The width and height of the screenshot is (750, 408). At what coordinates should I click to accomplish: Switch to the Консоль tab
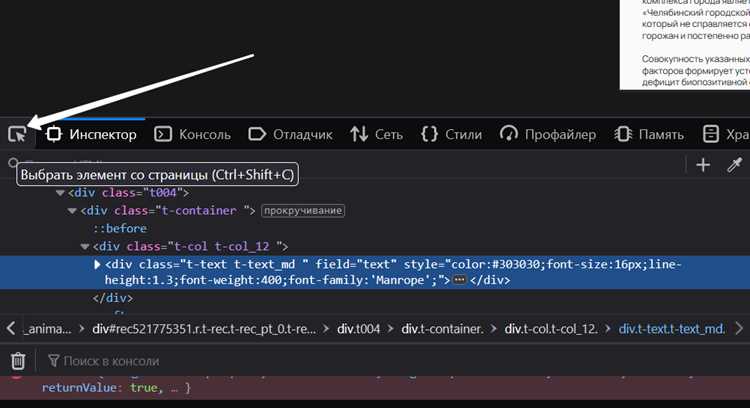tap(192, 134)
